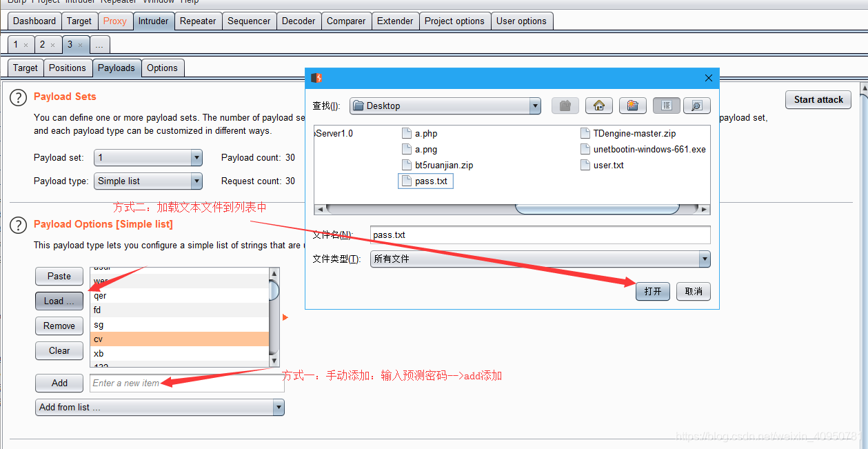The height and width of the screenshot is (449, 868).
Task: Open the Payload type dropdown
Action: [x=196, y=181]
